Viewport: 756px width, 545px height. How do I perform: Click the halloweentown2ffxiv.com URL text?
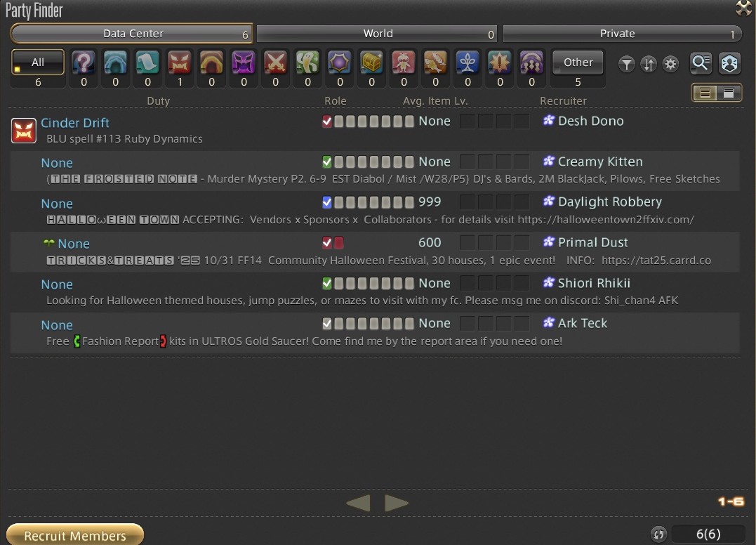(x=606, y=220)
